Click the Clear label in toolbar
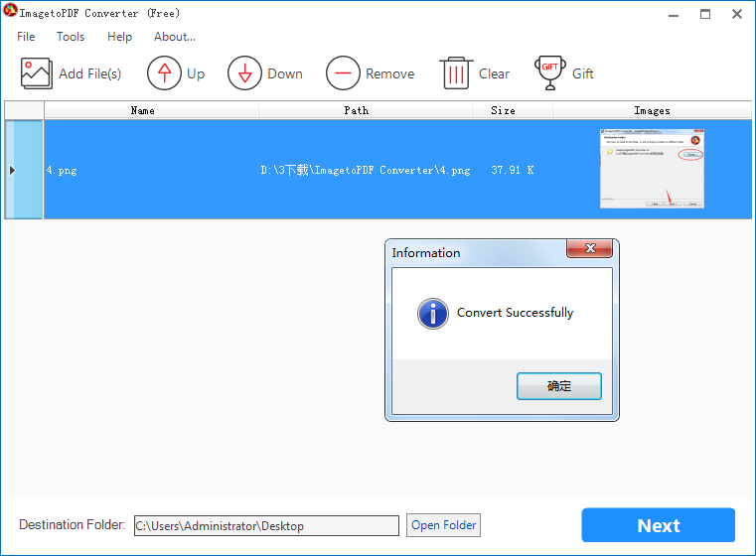Viewport: 756px width, 556px height. click(x=494, y=73)
